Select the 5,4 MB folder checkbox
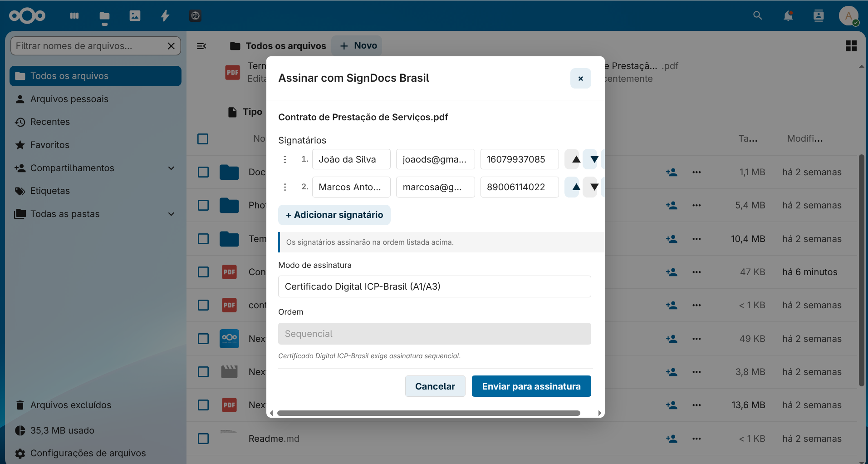 [203, 205]
